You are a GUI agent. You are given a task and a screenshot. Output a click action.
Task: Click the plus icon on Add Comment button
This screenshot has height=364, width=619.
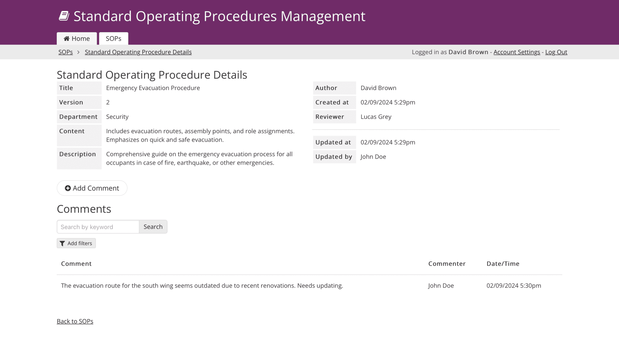(68, 188)
